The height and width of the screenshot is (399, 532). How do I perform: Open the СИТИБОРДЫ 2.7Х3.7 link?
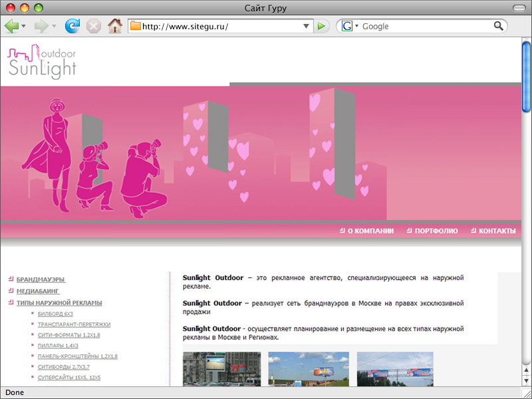pyautogui.click(x=64, y=367)
